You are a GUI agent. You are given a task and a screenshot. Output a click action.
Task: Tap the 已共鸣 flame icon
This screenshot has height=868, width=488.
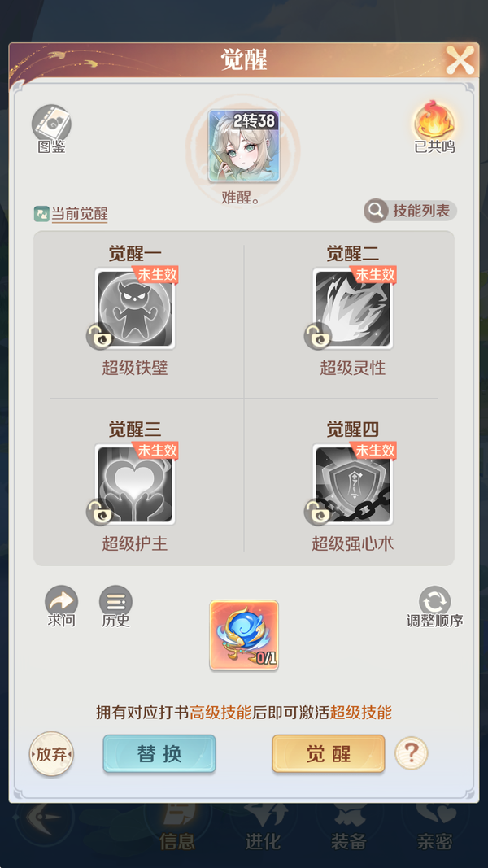tap(434, 120)
